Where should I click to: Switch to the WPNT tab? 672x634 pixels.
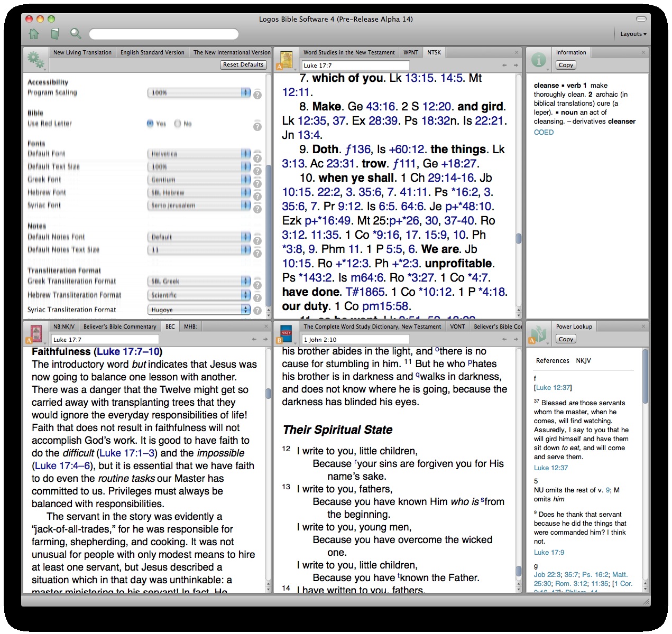click(411, 52)
